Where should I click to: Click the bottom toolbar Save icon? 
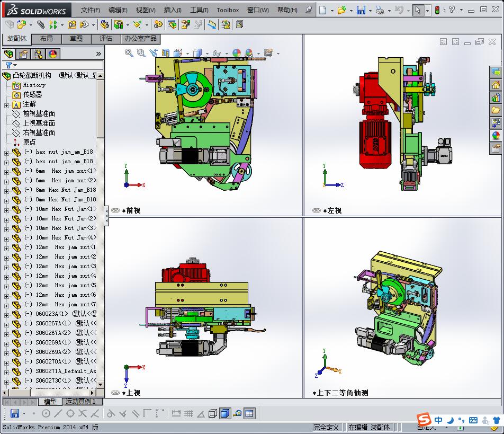tap(15, 413)
